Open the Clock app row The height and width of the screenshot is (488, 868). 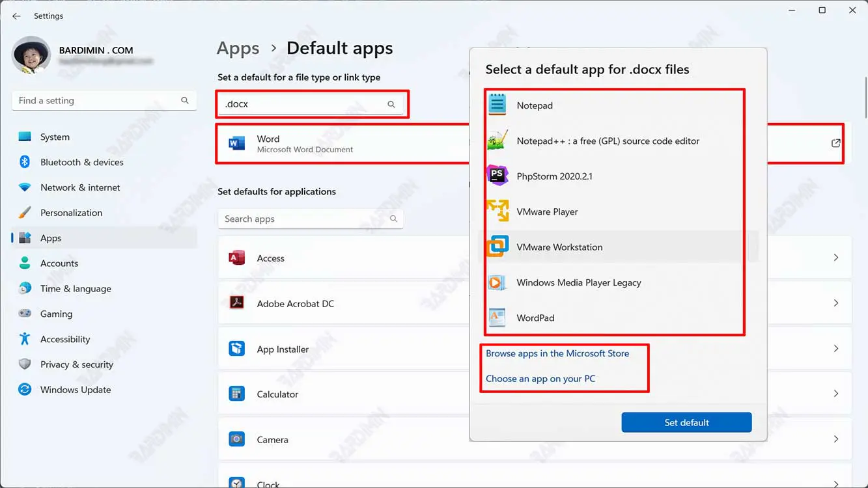click(x=535, y=476)
